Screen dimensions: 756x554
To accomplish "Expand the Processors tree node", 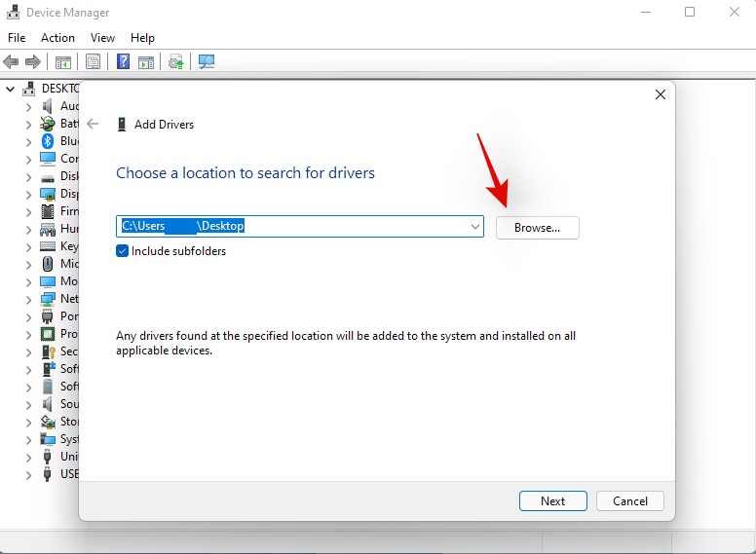I will pyautogui.click(x=28, y=335).
